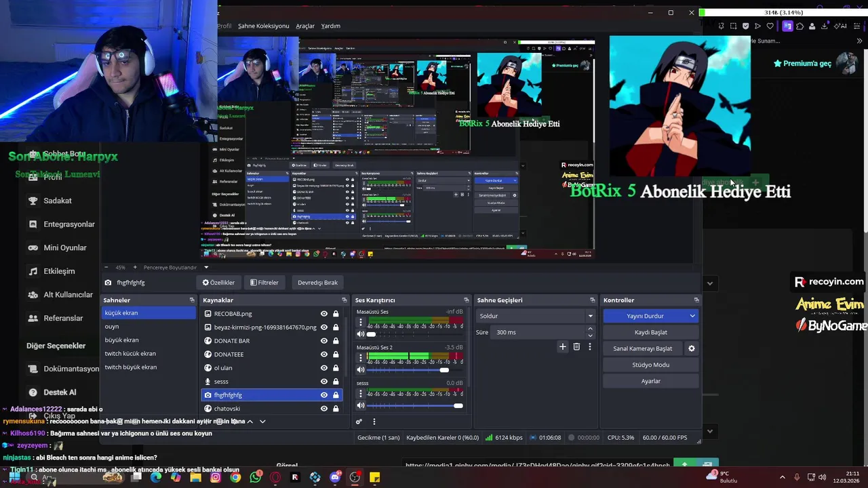Viewport: 868px width, 488px height.
Task: Undock the Kontroller panel
Action: point(696,300)
